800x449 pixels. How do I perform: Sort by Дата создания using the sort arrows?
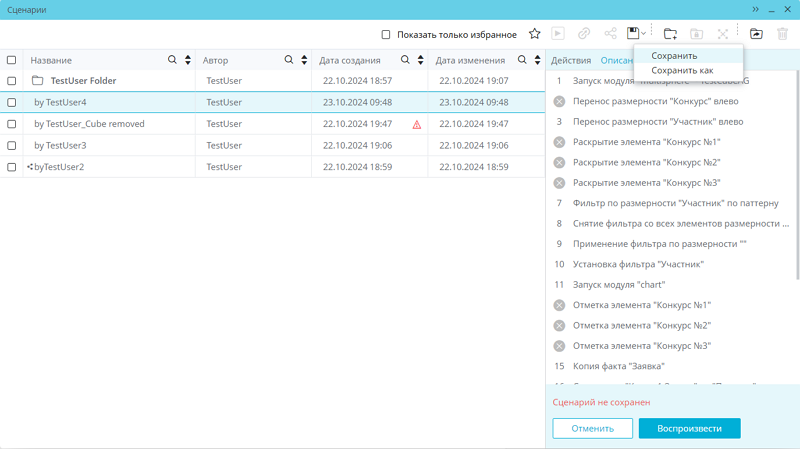[x=421, y=60]
